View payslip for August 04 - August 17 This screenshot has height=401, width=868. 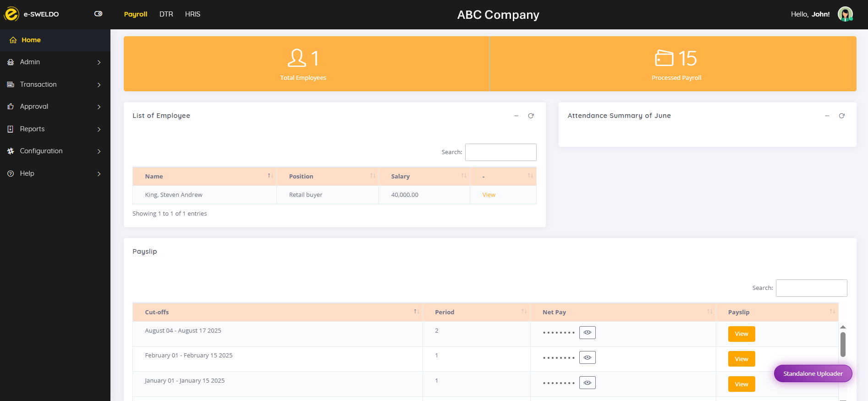(742, 334)
